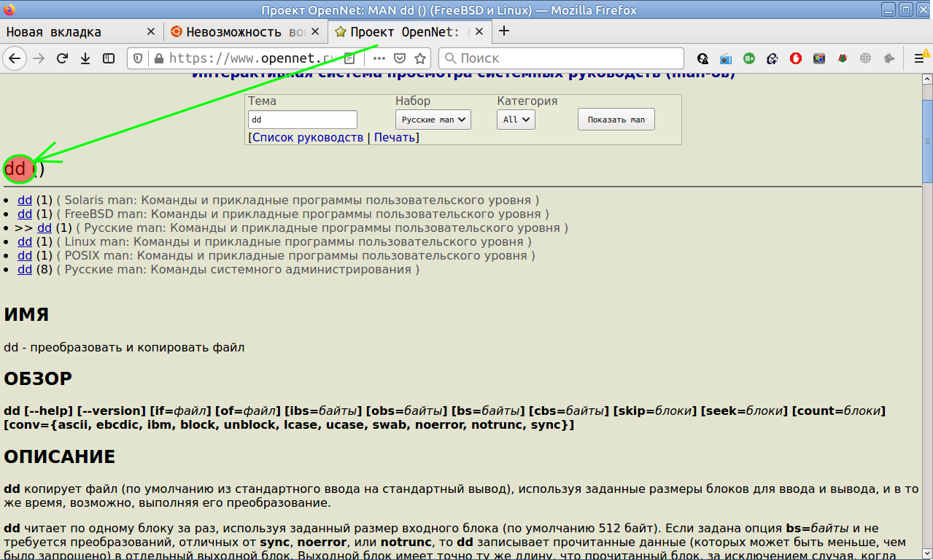Open the green B+ extension icon
The height and width of the screenshot is (560, 933).
pos(749,58)
